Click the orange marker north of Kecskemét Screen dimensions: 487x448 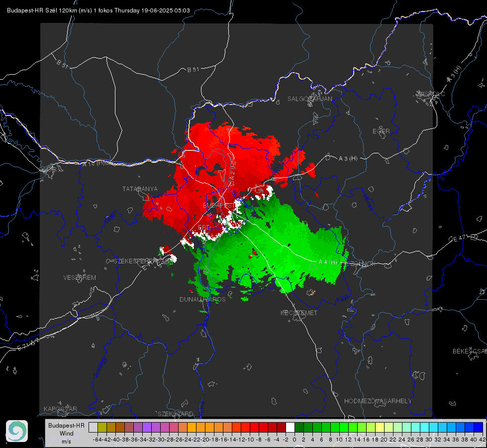(x=311, y=293)
